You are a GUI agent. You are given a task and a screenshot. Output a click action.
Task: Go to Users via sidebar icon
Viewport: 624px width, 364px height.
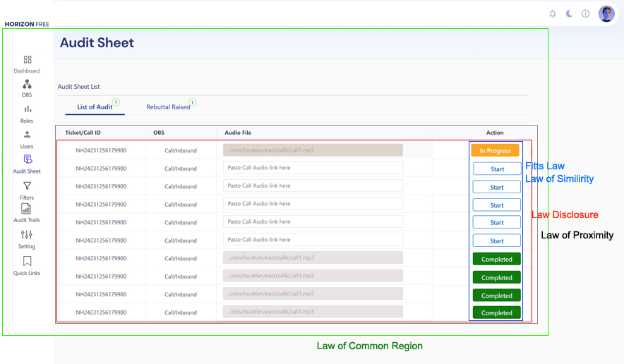(x=27, y=135)
